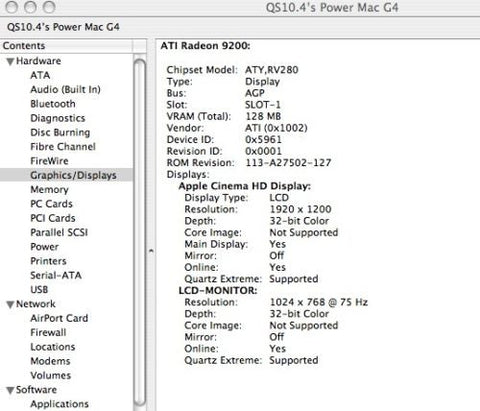The height and width of the screenshot is (411, 480).
Task: Open Fibre Channel information
Action: coord(63,147)
